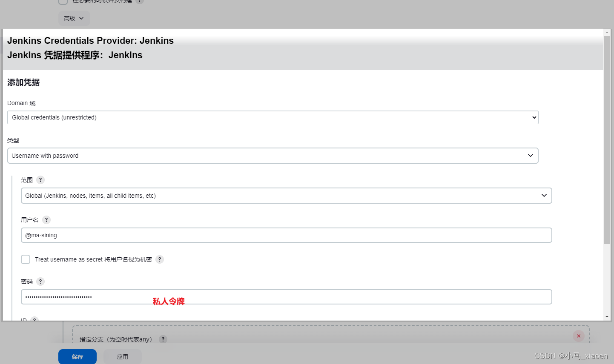Open the 类型 credential type dropdown
Viewport: 614px width, 364px height.
coord(273,156)
